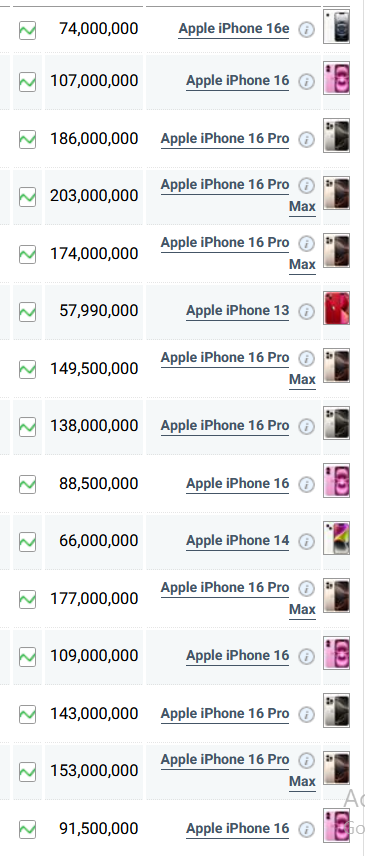
Task: Click trend chart icon beside 203,000,000
Action: [x=27, y=197]
